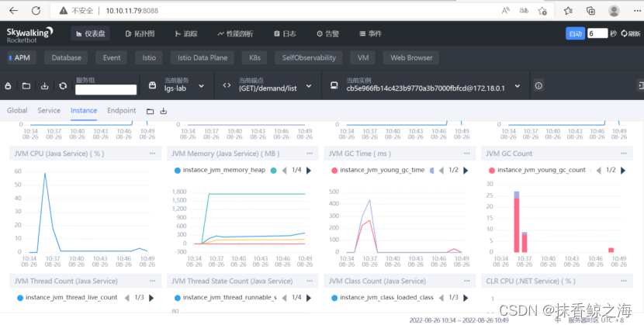This screenshot has width=644, height=325.
Task: Open JVM CPU panel options menu
Action: (x=153, y=154)
